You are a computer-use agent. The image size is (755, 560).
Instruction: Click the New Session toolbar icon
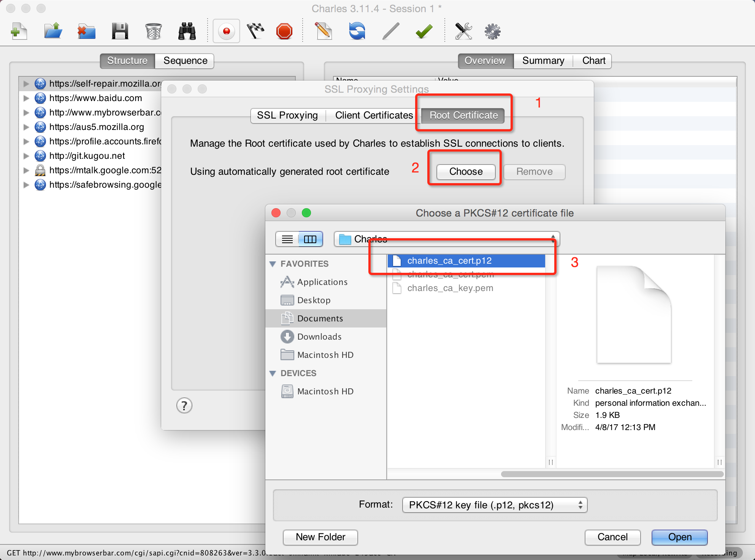(x=19, y=31)
